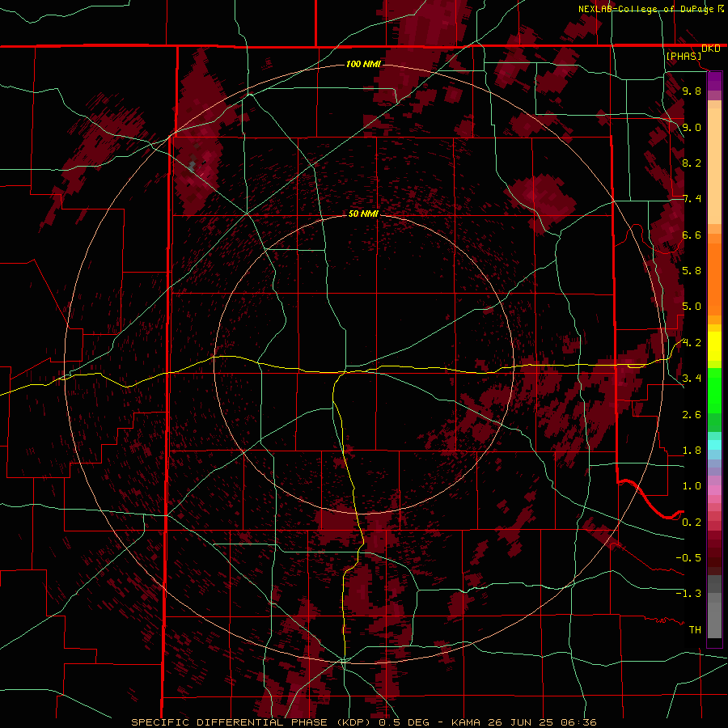Click the 9.0 color scale value
728x728 pixels.
coord(692,127)
